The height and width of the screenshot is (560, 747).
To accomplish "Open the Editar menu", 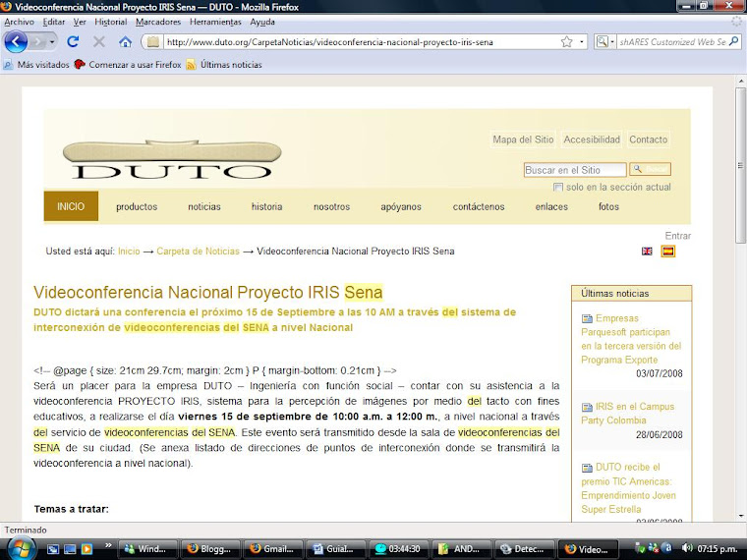I will (54, 22).
